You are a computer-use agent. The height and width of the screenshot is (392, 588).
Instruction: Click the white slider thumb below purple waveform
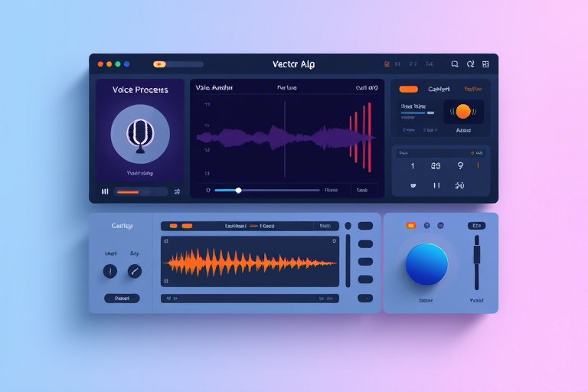coord(239,191)
